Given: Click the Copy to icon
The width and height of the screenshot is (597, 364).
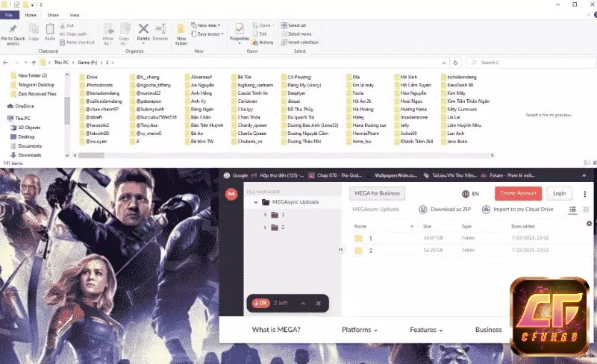Looking at the screenshot, I should coord(125,29).
